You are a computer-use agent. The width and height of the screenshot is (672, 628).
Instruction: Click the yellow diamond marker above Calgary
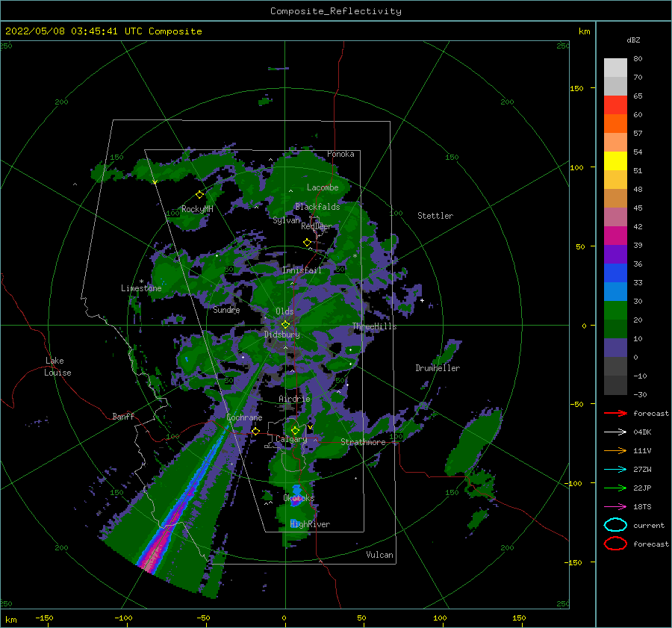click(295, 430)
